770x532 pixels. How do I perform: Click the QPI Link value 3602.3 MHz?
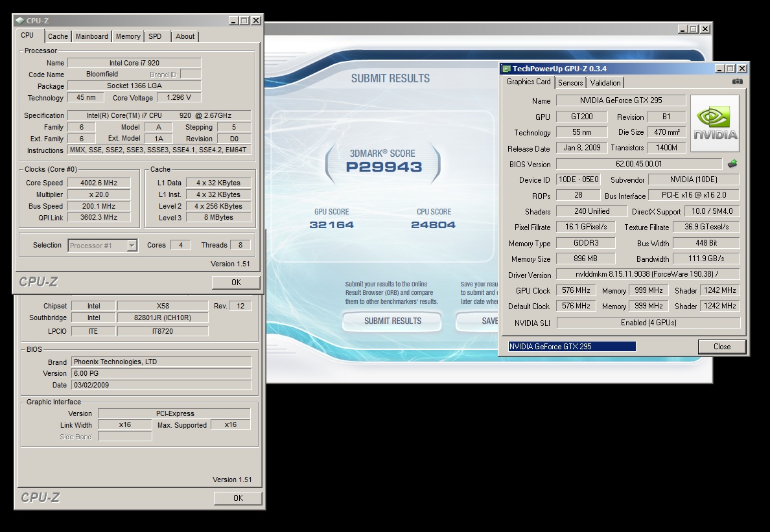coord(99,217)
